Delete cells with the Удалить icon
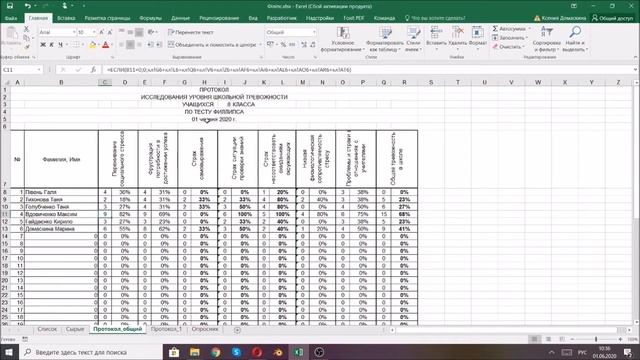The width and height of the screenshot is (640, 360). pyautogui.click(x=457, y=37)
